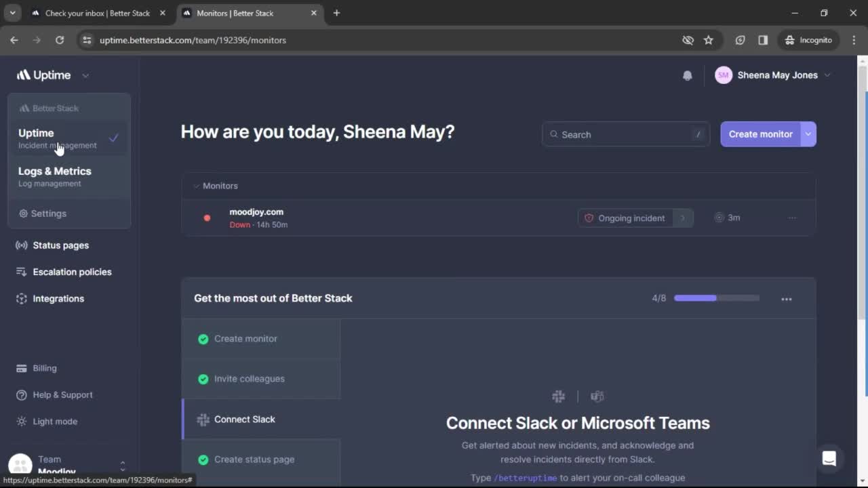Select Uptime Incident management option
This screenshot has height=488, width=868.
click(68, 138)
